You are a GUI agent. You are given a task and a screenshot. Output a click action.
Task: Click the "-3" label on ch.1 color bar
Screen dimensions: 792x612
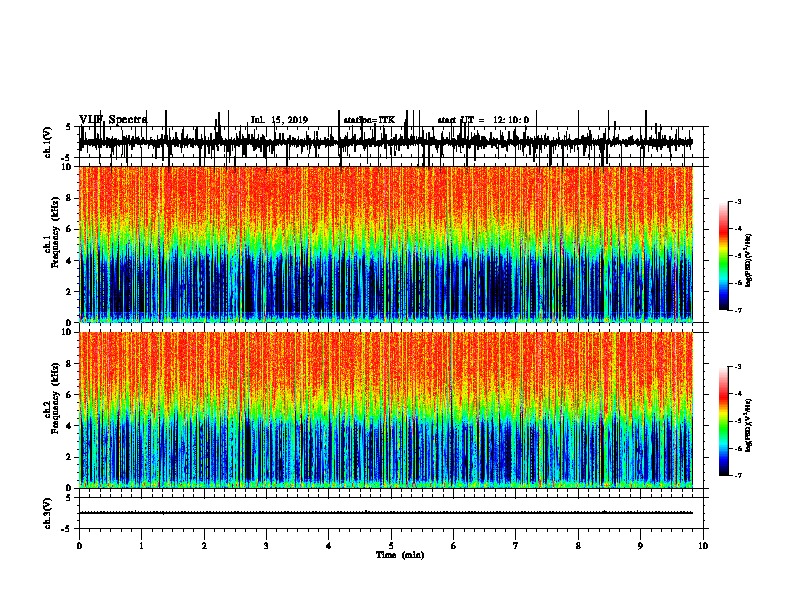(738, 201)
